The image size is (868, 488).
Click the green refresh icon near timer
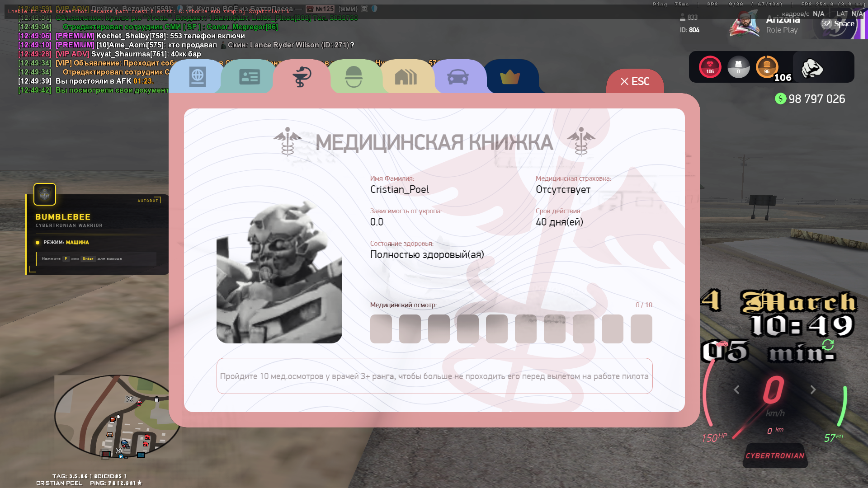pos(828,345)
